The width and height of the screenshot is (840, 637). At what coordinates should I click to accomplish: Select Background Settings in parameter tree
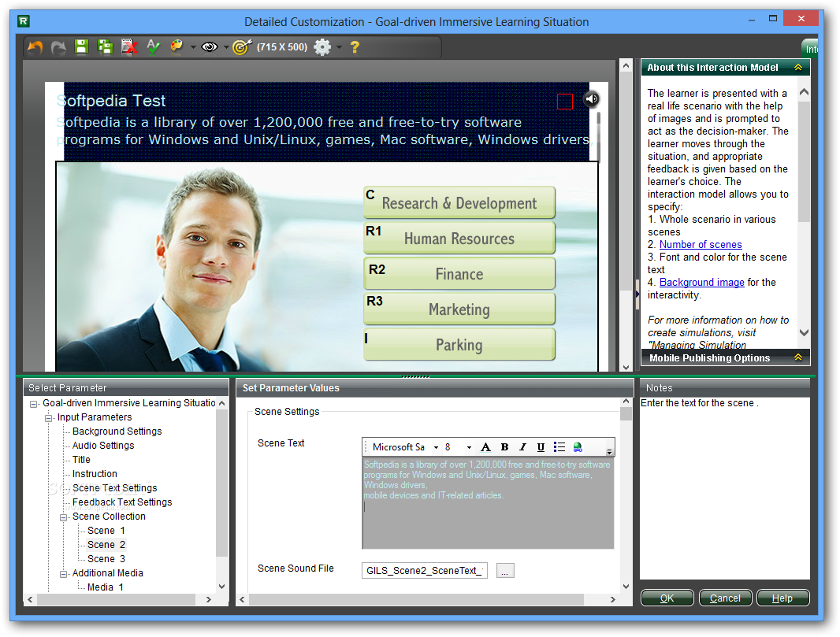pyautogui.click(x=117, y=431)
